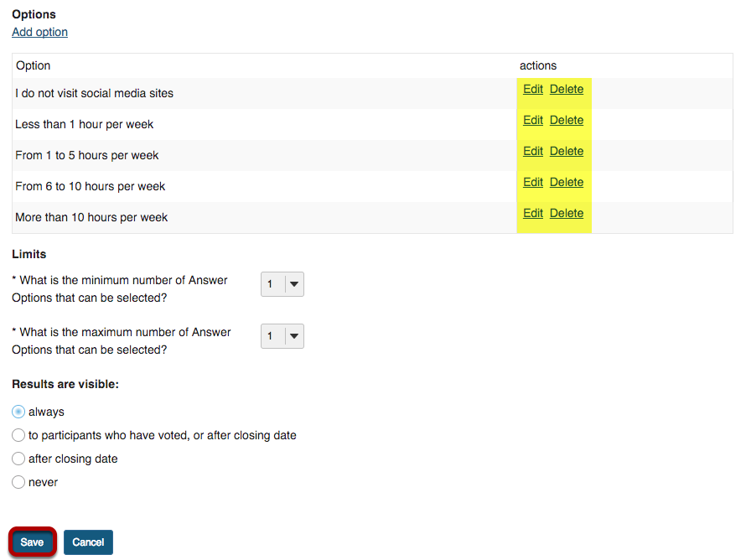Select 'to participants who have voted' radio
746x560 pixels.
(18, 435)
